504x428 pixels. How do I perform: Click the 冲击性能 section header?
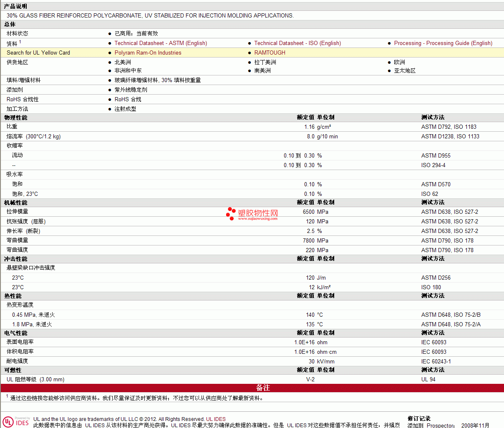(x=16, y=259)
